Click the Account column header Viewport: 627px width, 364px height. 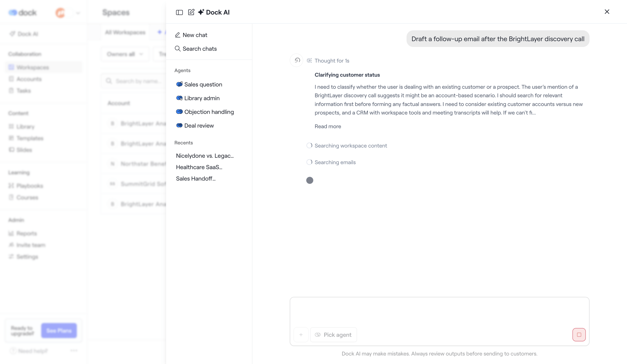119,103
